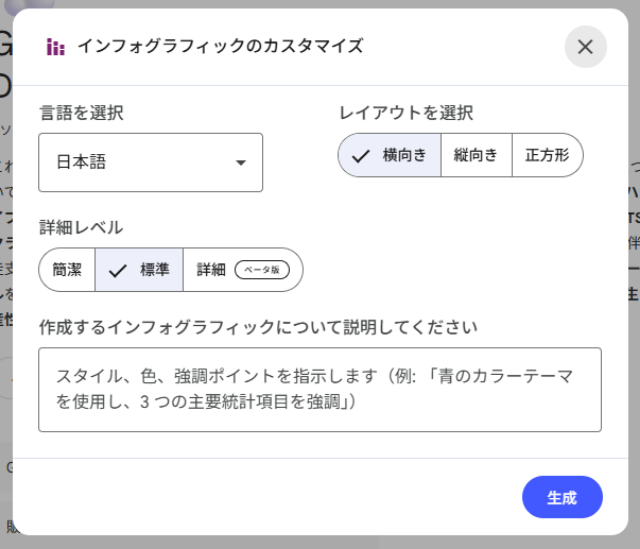
Task: Click the 詳細レベル section label
Action: coord(81,227)
